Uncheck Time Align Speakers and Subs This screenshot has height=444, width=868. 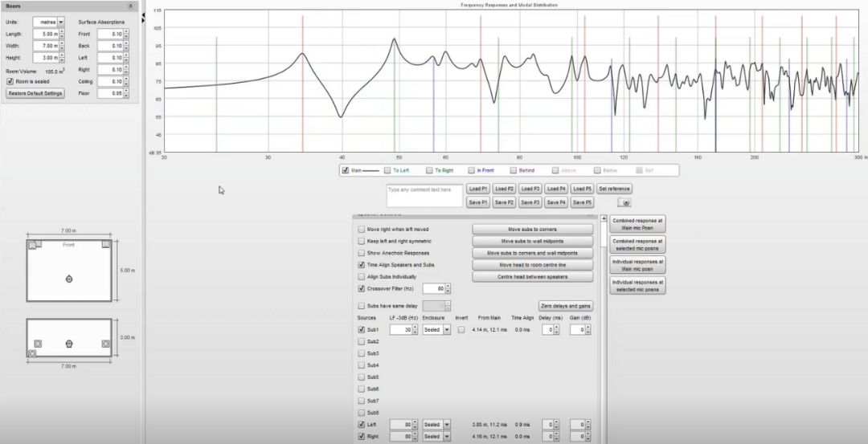pos(362,265)
